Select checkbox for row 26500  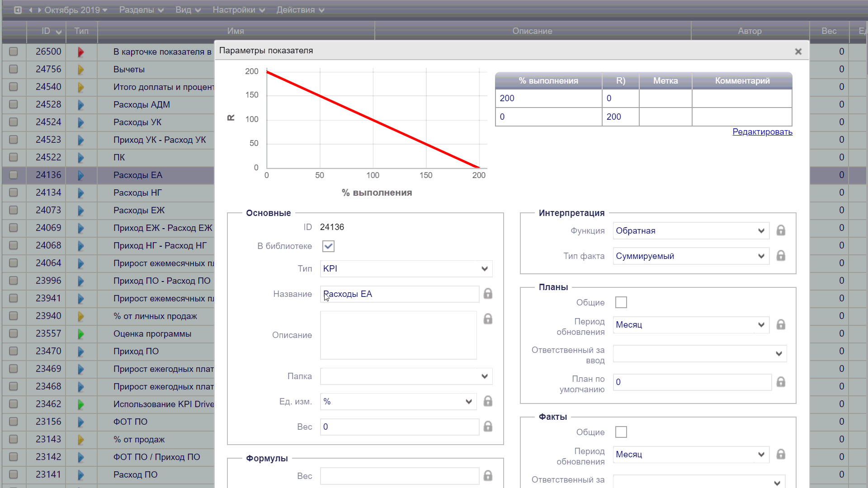pyautogui.click(x=14, y=52)
